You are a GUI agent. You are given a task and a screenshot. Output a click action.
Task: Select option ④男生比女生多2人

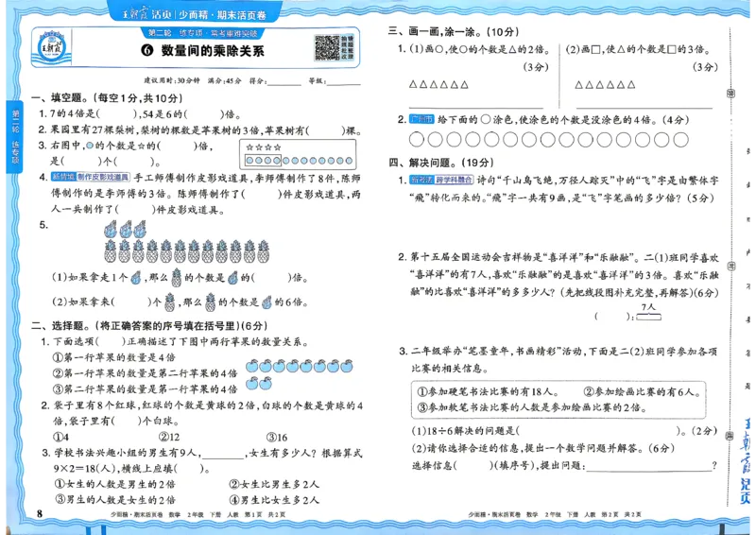(274, 500)
